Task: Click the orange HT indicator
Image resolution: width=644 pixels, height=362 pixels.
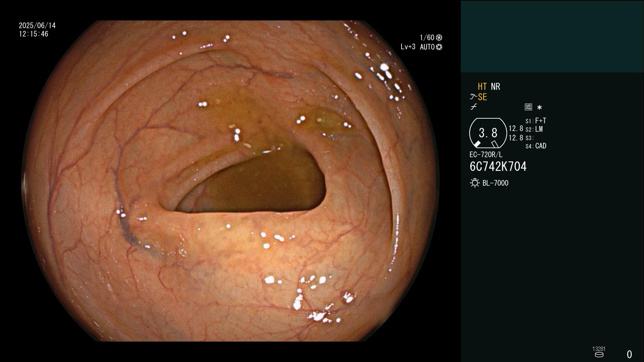Action: [482, 86]
